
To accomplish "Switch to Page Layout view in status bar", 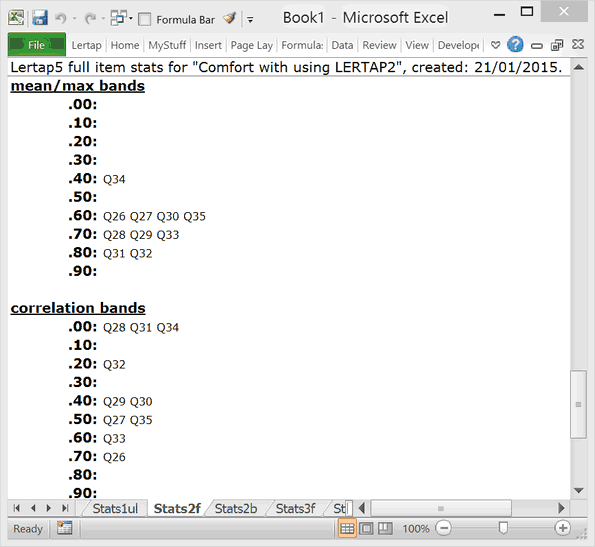I will pyautogui.click(x=366, y=528).
